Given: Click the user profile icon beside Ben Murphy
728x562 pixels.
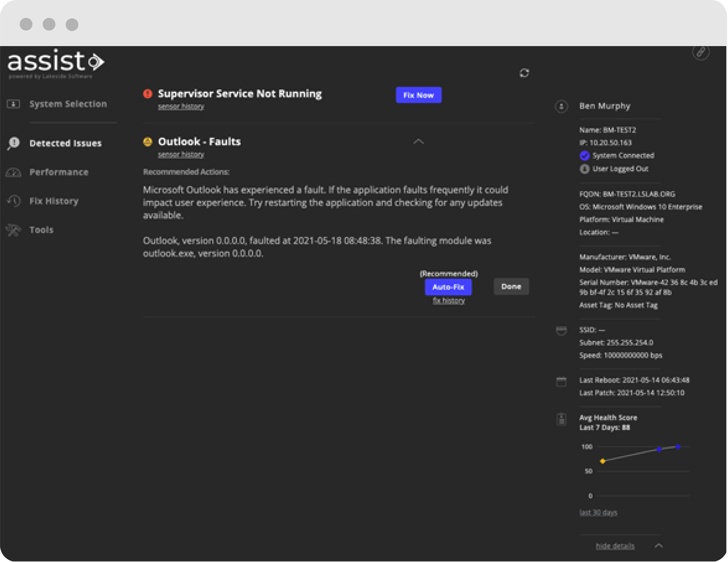Looking at the screenshot, I should 561,106.
